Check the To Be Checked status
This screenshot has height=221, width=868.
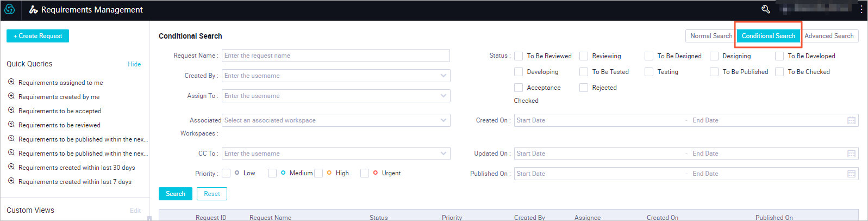(x=779, y=72)
